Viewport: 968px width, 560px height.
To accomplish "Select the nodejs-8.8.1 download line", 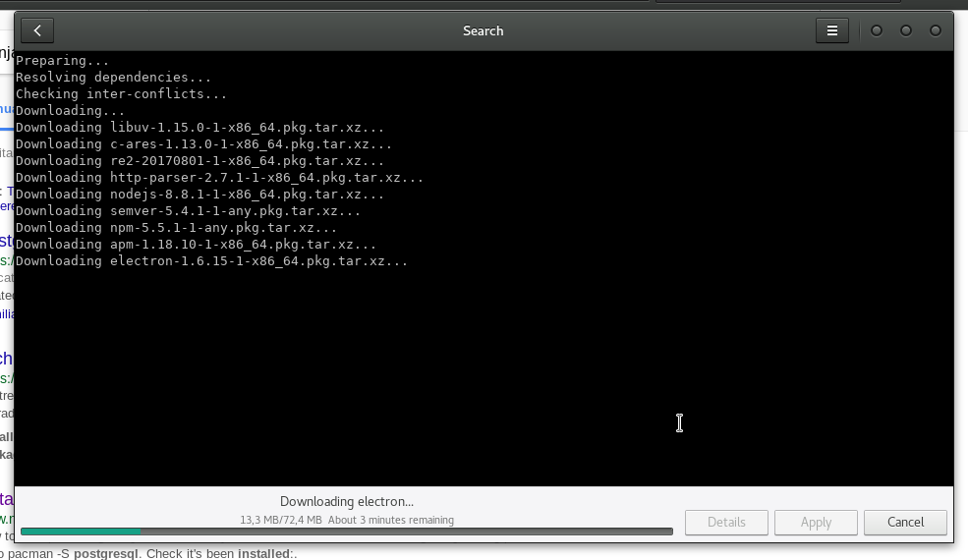I will tap(199, 195).
